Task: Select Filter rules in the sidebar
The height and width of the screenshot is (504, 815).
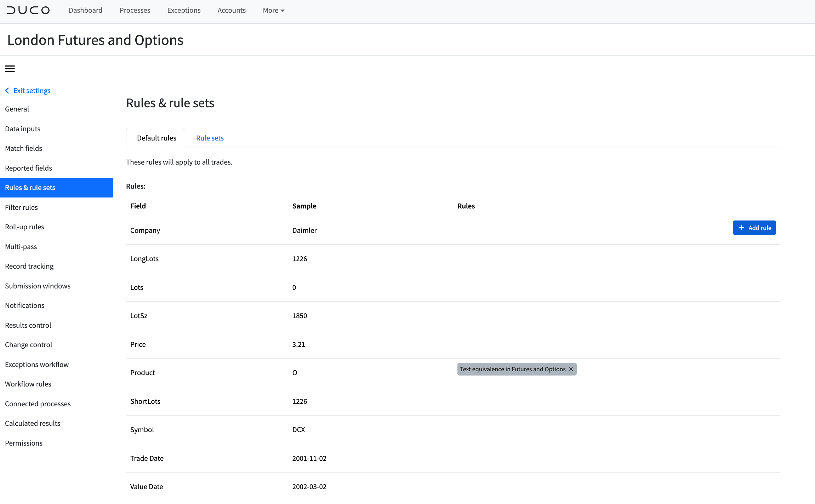Action: pyautogui.click(x=21, y=207)
